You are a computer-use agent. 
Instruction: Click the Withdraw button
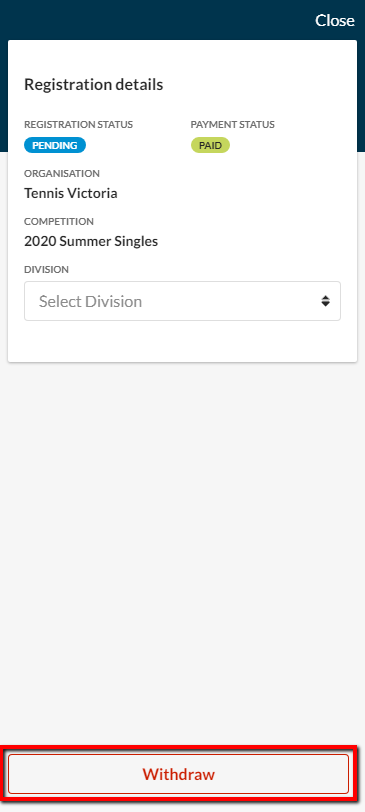(179, 774)
